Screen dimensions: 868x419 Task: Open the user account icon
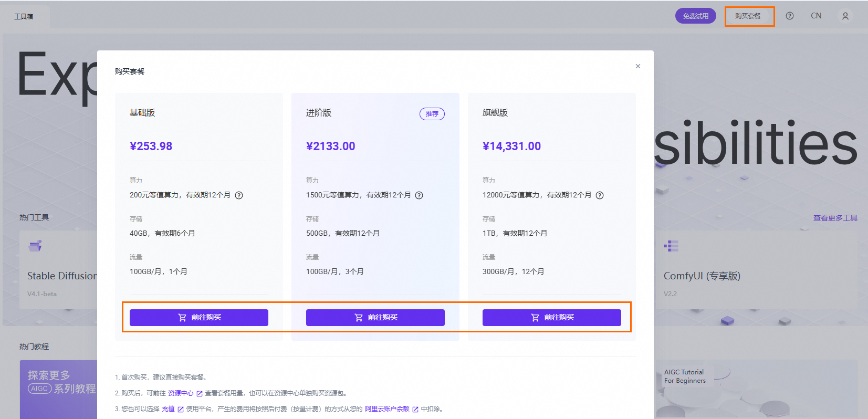(845, 16)
